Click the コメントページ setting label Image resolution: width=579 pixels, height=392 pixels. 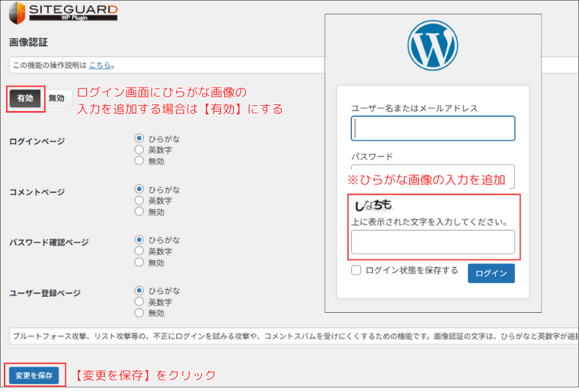coord(37,192)
